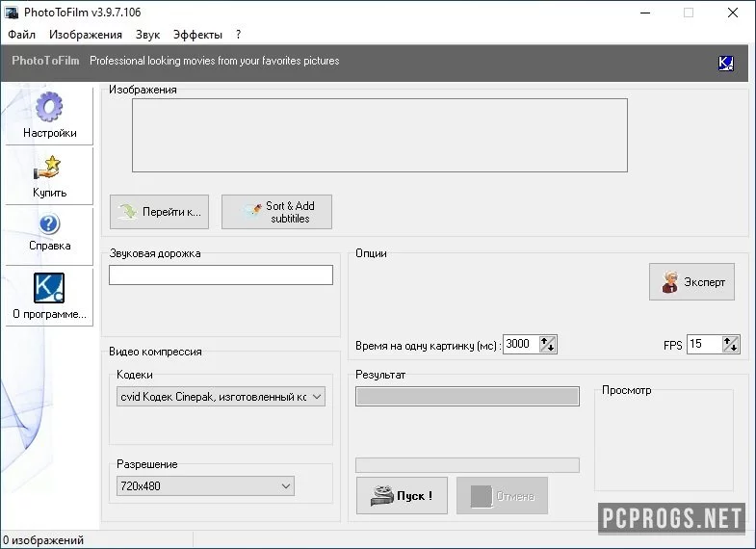
Task: Open the Звук menu
Action: pyautogui.click(x=147, y=35)
